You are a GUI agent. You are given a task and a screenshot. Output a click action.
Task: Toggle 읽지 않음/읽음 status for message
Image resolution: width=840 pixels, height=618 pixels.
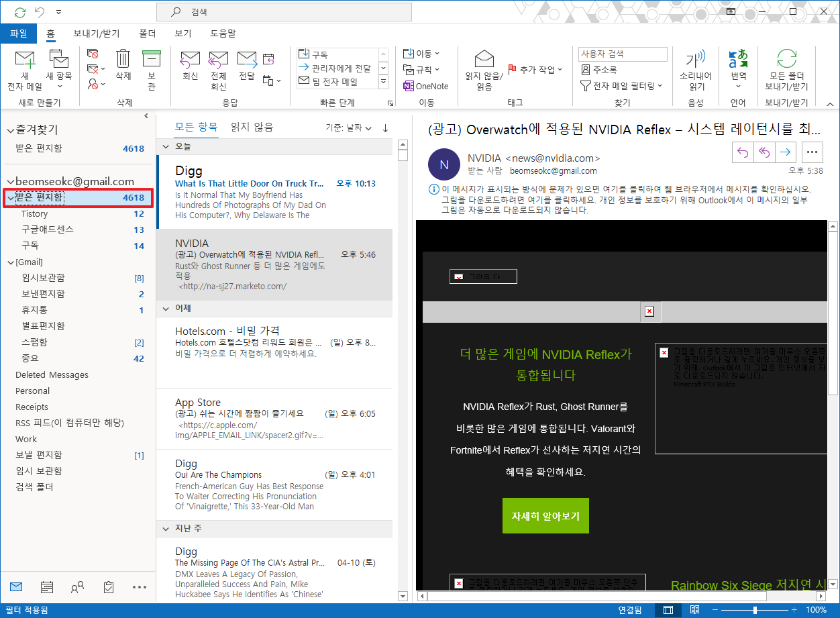pyautogui.click(x=484, y=70)
